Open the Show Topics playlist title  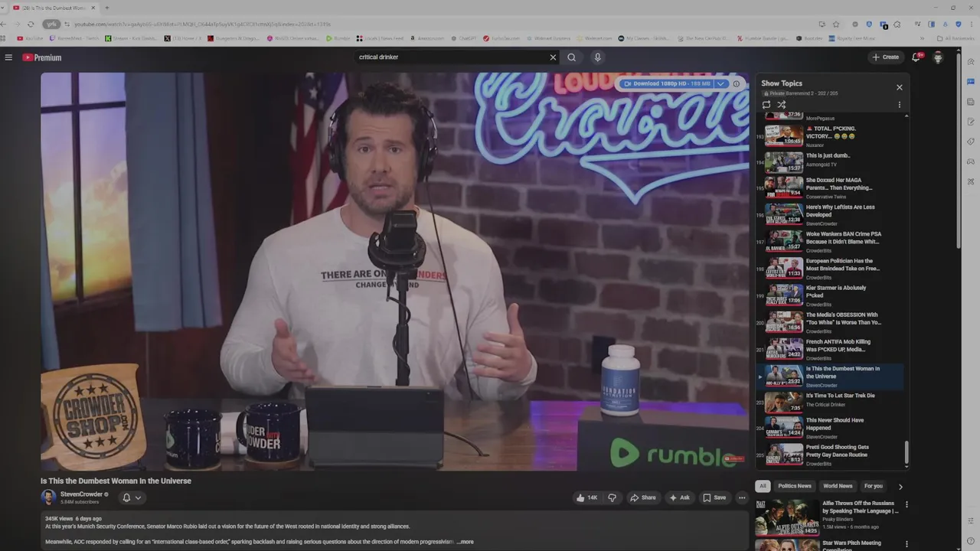coord(782,83)
